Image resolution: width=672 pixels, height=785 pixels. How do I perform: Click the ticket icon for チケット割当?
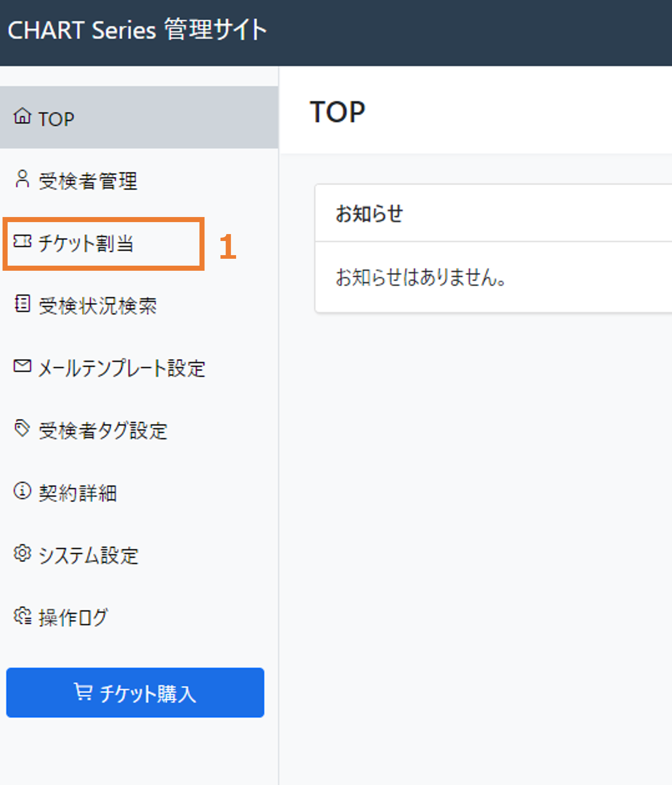tap(22, 241)
